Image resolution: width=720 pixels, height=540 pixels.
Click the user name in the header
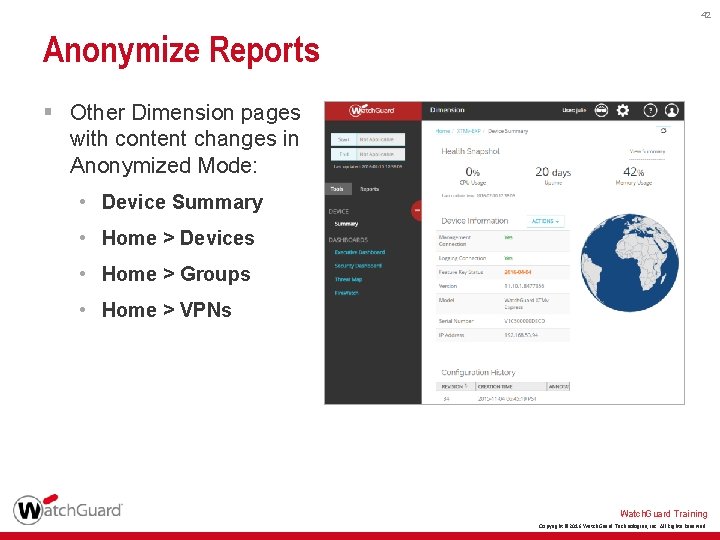point(574,110)
